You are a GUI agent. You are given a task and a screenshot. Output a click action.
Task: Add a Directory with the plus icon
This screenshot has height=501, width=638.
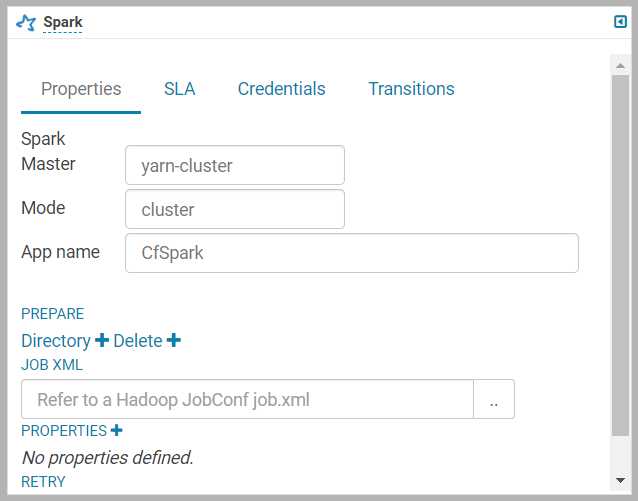point(102,340)
